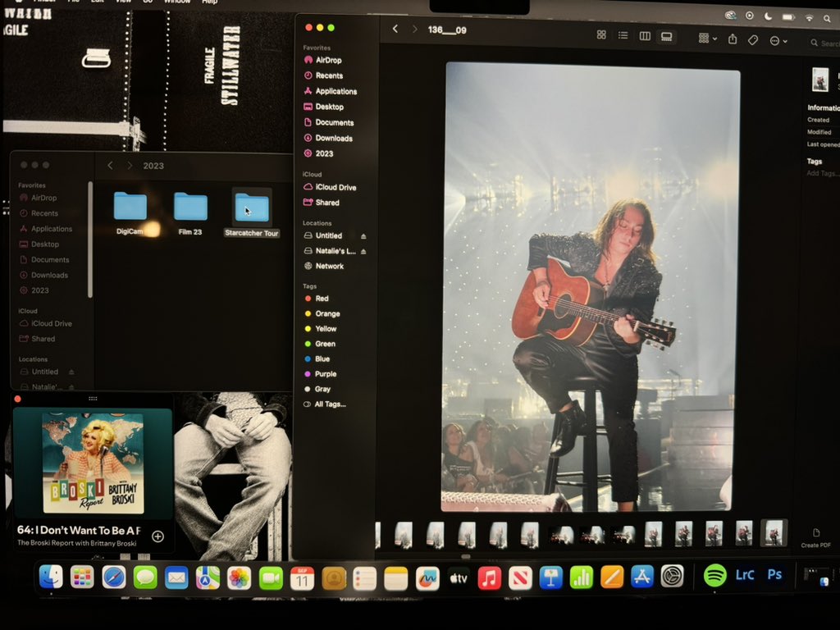Select the Film 23 folder in 2023 window
This screenshot has width=840, height=630.
[x=190, y=214]
